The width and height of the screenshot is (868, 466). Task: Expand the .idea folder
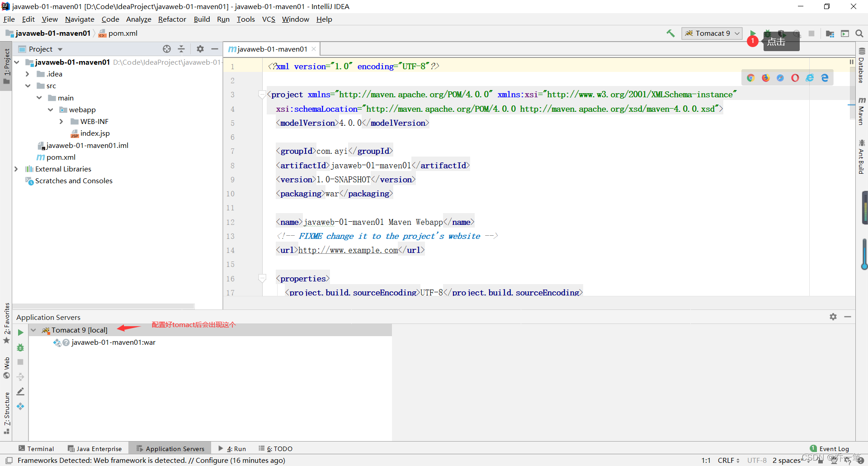(x=28, y=74)
